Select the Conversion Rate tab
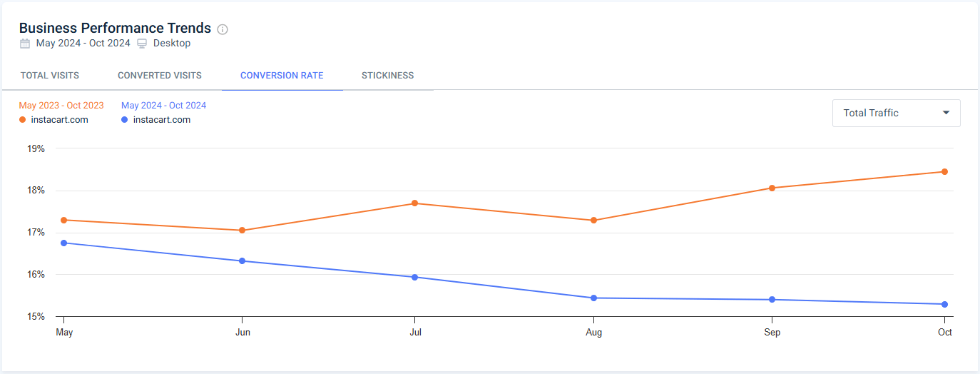 (282, 76)
